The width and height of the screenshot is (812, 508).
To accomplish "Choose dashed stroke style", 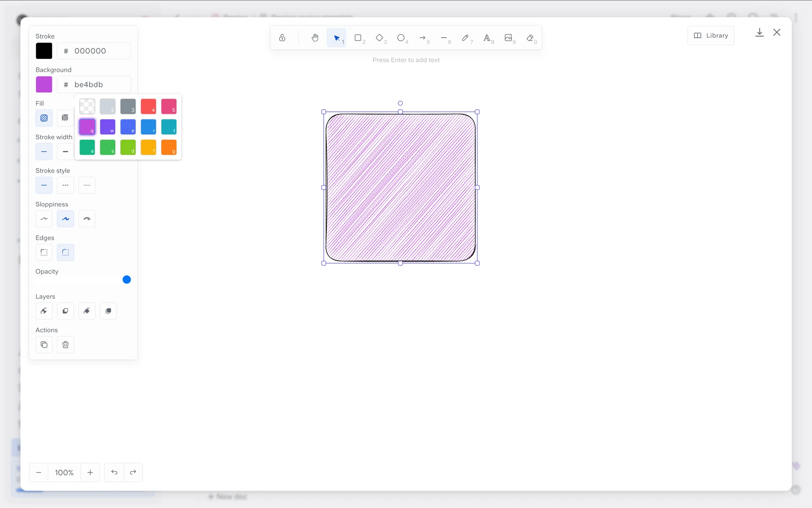I will (x=65, y=185).
